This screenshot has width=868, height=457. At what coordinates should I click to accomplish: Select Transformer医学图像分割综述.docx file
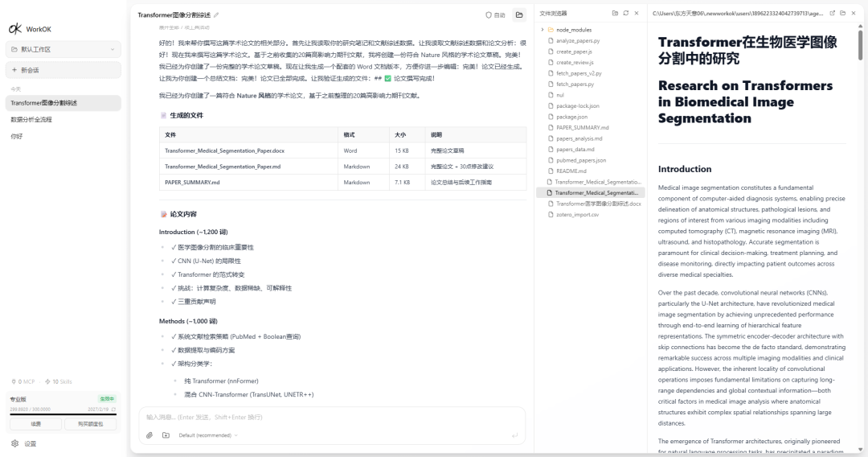(591, 204)
